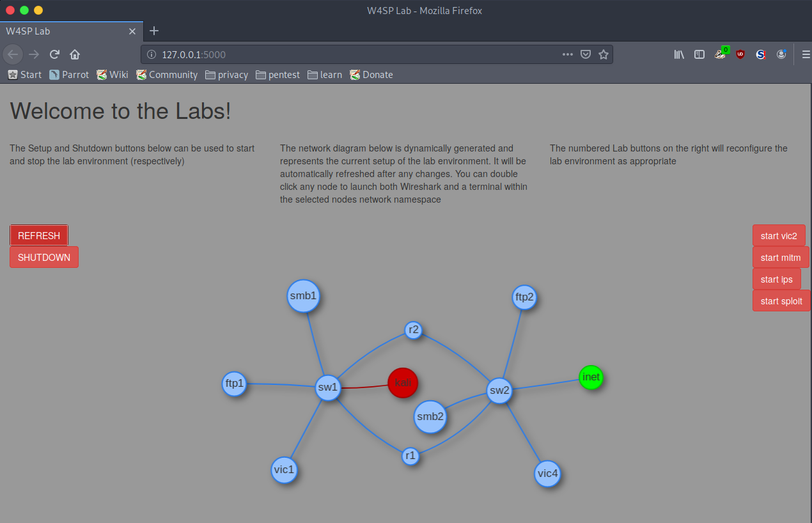Open the Library icon in toolbar
This screenshot has width=812, height=523.
click(x=679, y=54)
